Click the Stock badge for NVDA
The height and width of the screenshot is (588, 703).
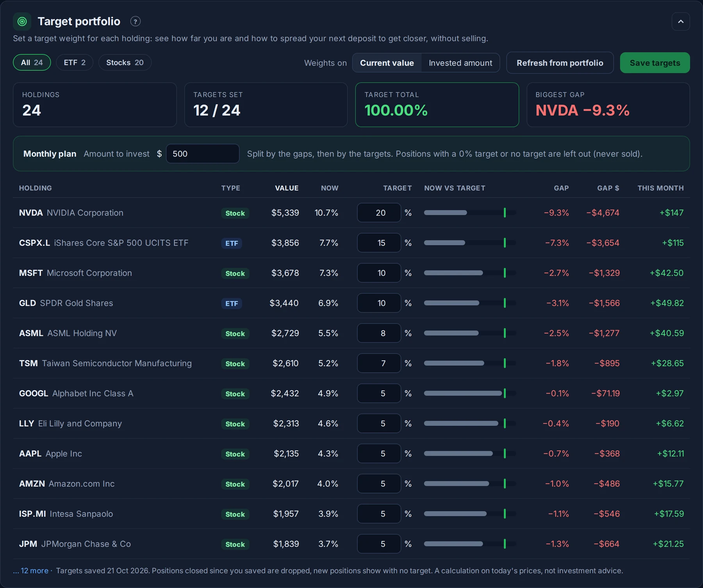pyautogui.click(x=235, y=213)
